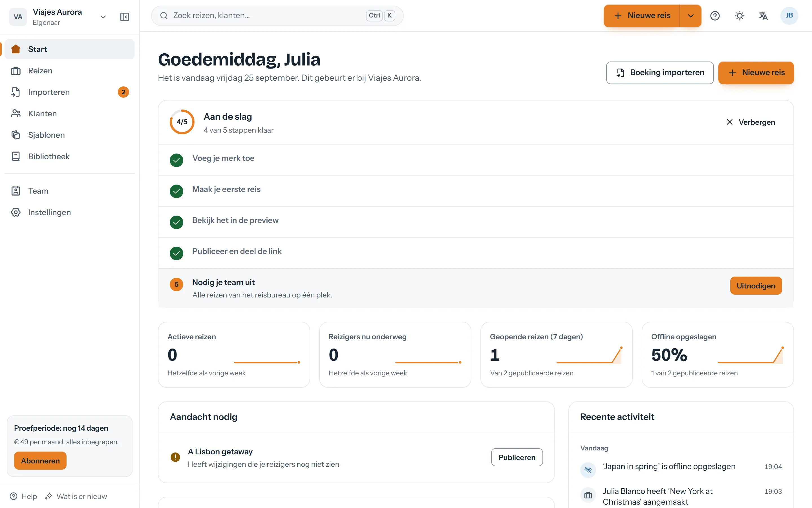The width and height of the screenshot is (812, 508).
Task: Click the Team contact icon
Action: click(x=16, y=191)
